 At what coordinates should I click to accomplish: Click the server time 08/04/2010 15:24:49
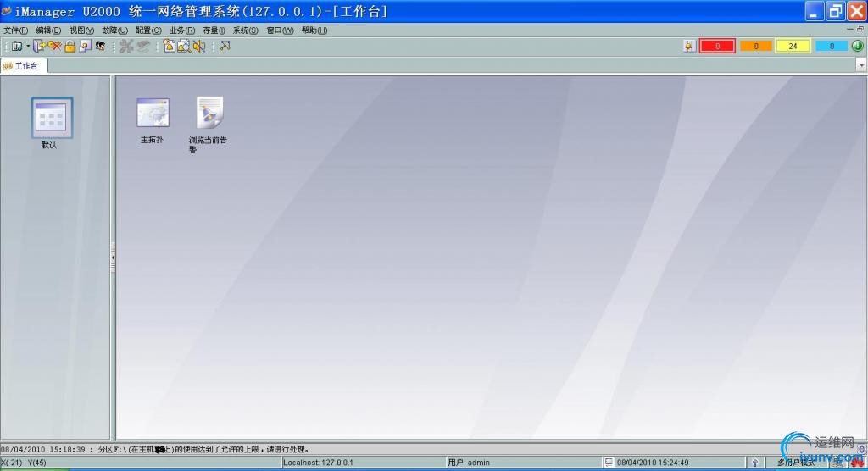pos(653,463)
